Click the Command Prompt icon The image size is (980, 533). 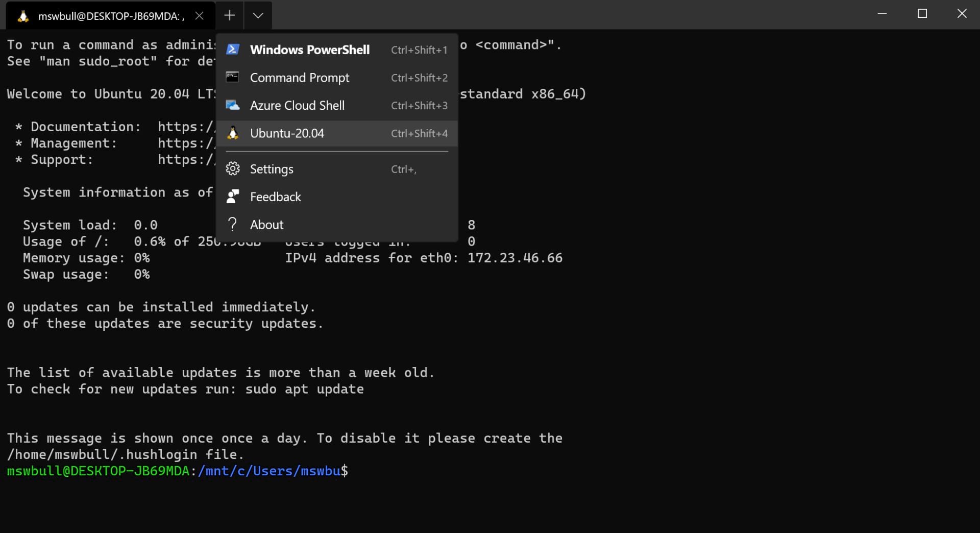coord(233,77)
